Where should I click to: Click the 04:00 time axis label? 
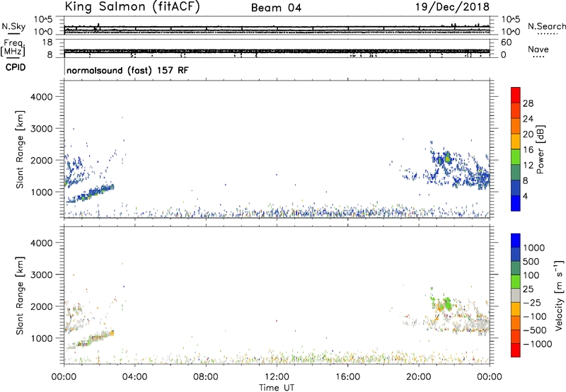tap(134, 377)
